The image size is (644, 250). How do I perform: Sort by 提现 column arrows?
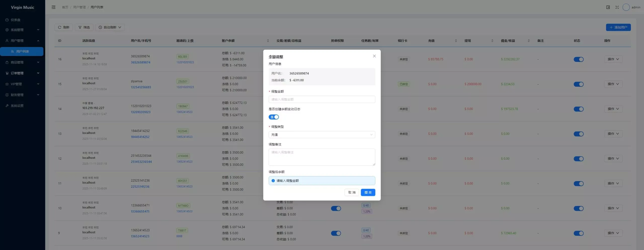[492, 41]
